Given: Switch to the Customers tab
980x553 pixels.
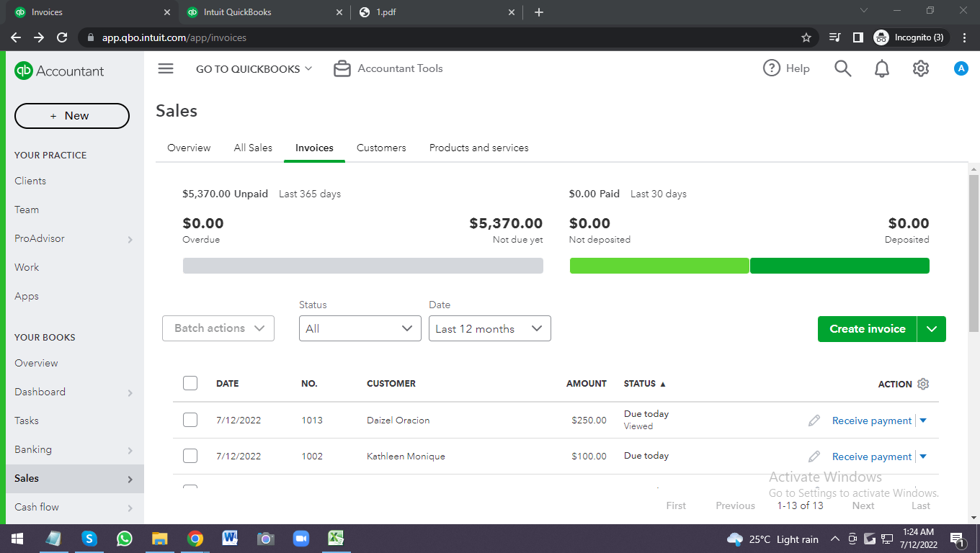Looking at the screenshot, I should 381,148.
